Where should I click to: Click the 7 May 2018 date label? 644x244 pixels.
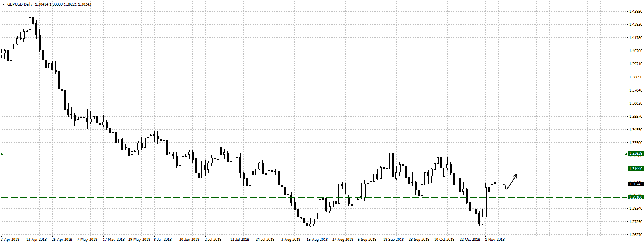(x=87, y=240)
